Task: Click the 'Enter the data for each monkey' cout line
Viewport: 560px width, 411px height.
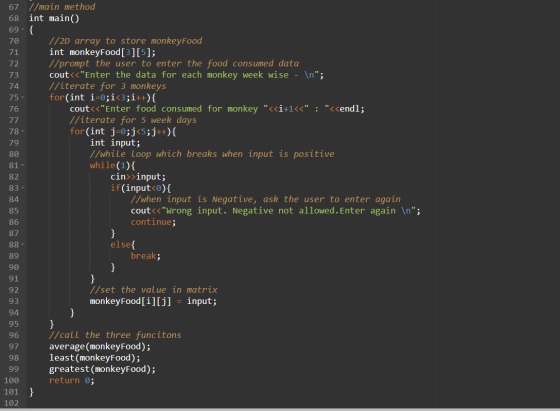Action: pos(186,75)
